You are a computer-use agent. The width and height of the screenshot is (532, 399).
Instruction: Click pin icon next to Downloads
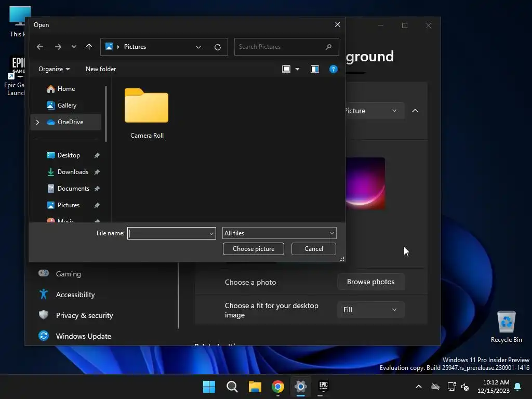tap(97, 172)
